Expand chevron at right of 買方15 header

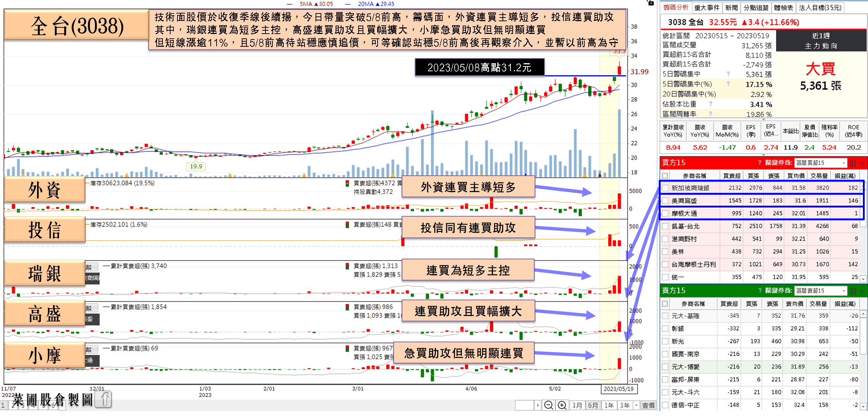pyautogui.click(x=863, y=163)
